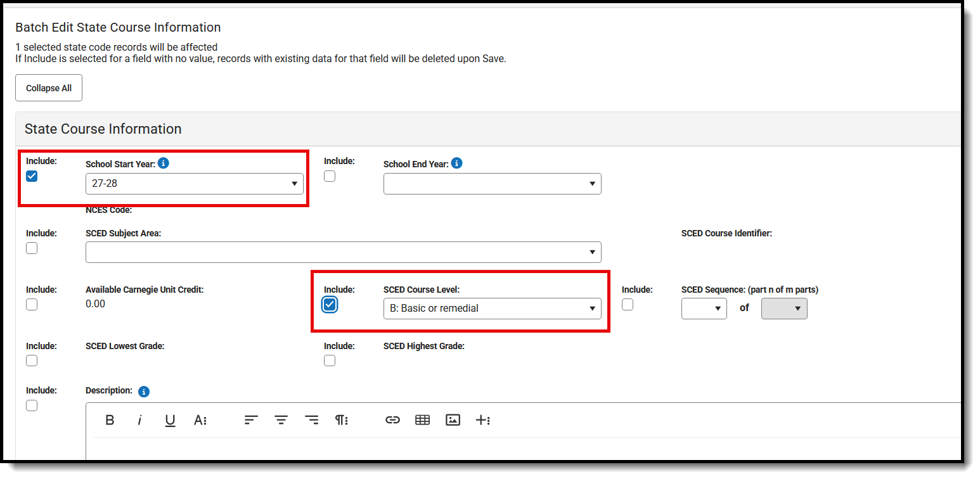
Task: Click the State Course Information section header
Action: tap(103, 129)
